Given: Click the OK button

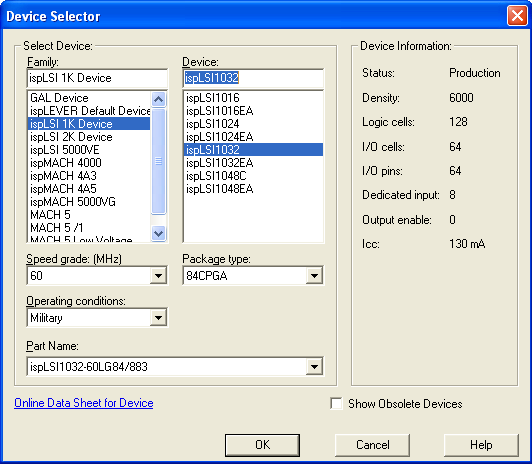Looking at the screenshot, I should coord(262,445).
